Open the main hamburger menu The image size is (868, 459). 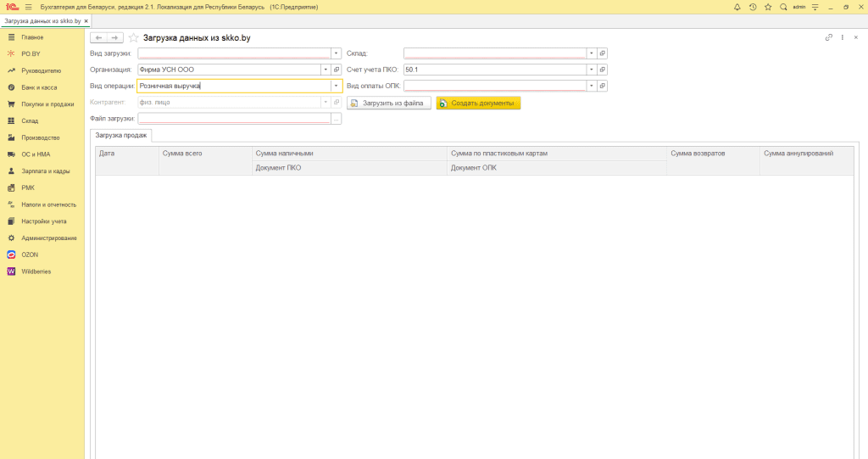point(28,7)
